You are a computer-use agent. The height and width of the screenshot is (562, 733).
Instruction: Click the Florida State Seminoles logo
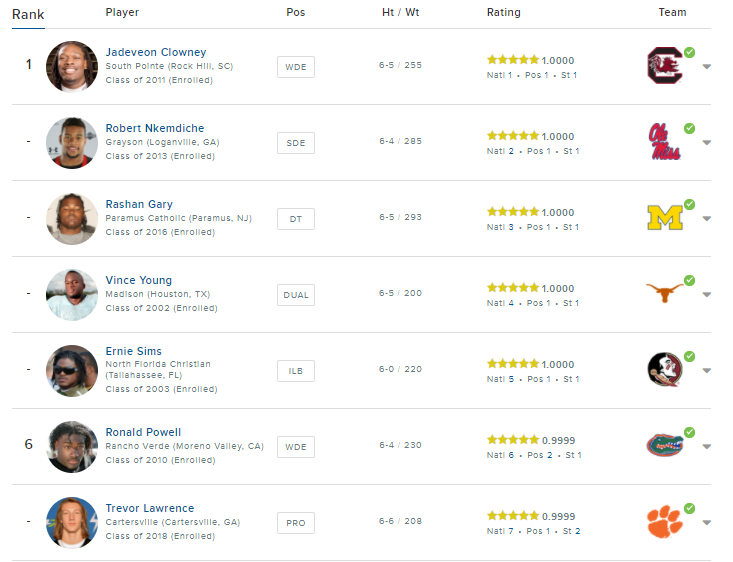pos(664,370)
